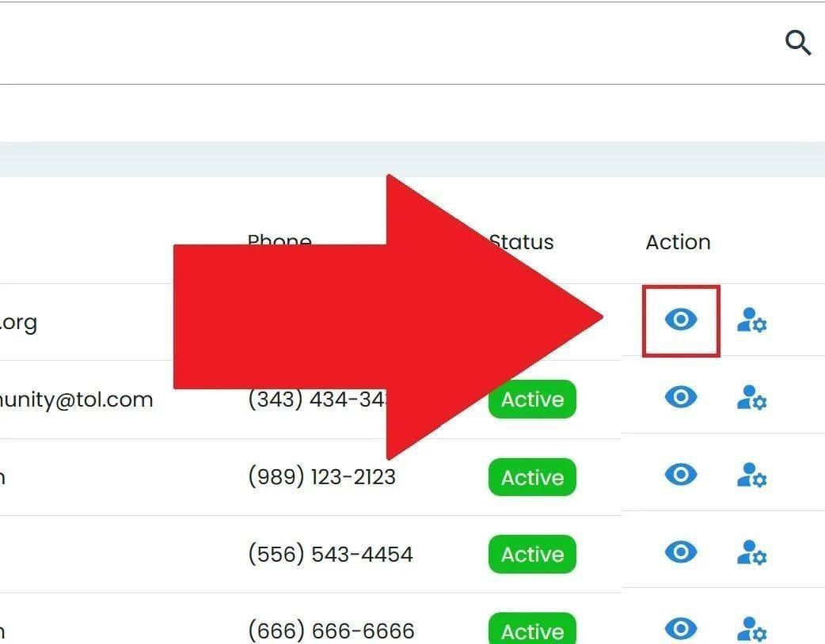The image size is (825, 644).
Task: Click user-gear icon in (666) 666-6666 row
Action: (751, 630)
